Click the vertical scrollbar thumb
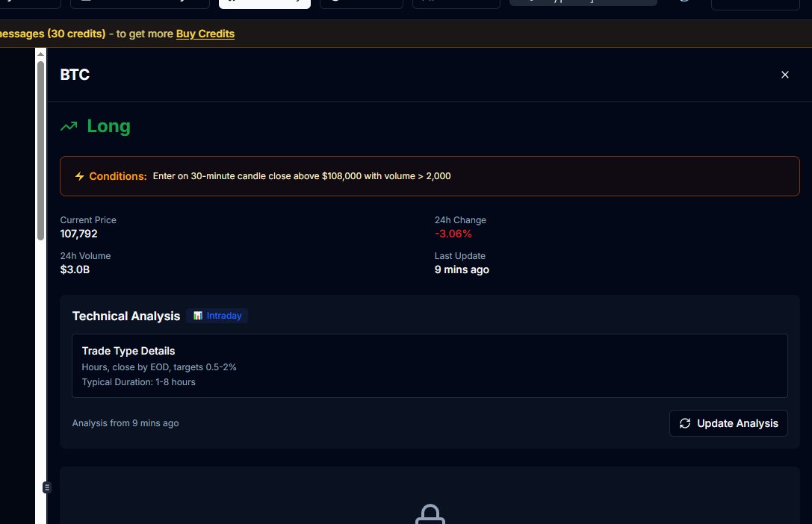Viewport: 812px width, 524px height. (40, 151)
